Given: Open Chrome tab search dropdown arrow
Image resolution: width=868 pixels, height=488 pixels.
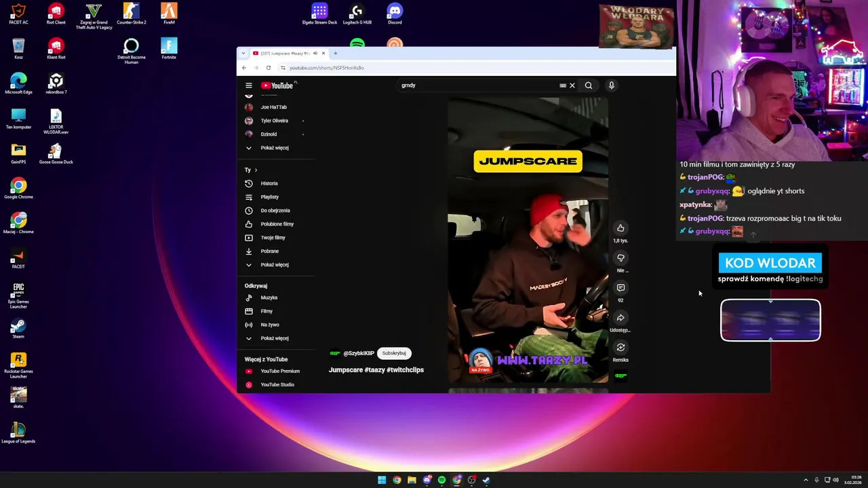Looking at the screenshot, I should click(x=243, y=54).
